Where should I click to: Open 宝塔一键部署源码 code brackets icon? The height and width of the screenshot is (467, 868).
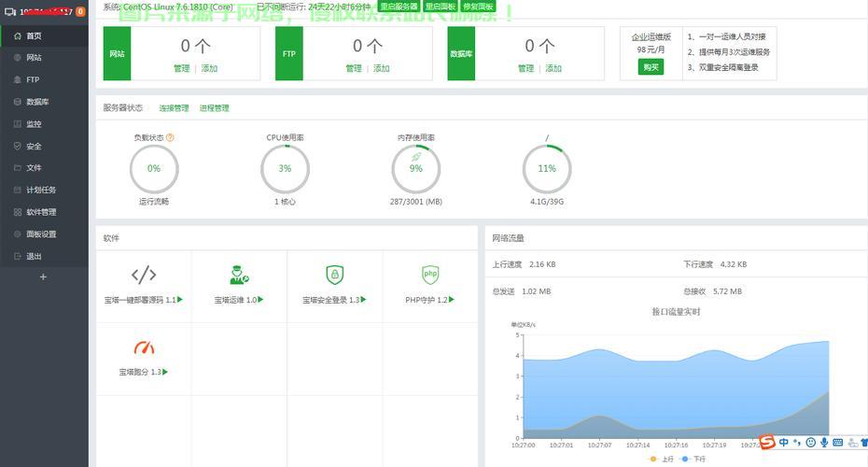pos(144,275)
